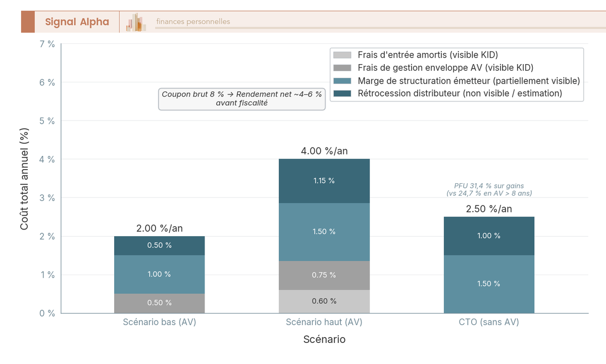Click the 1.15 % dark segment of tallest bar
This screenshot has width=606, height=364.
pyautogui.click(x=324, y=180)
